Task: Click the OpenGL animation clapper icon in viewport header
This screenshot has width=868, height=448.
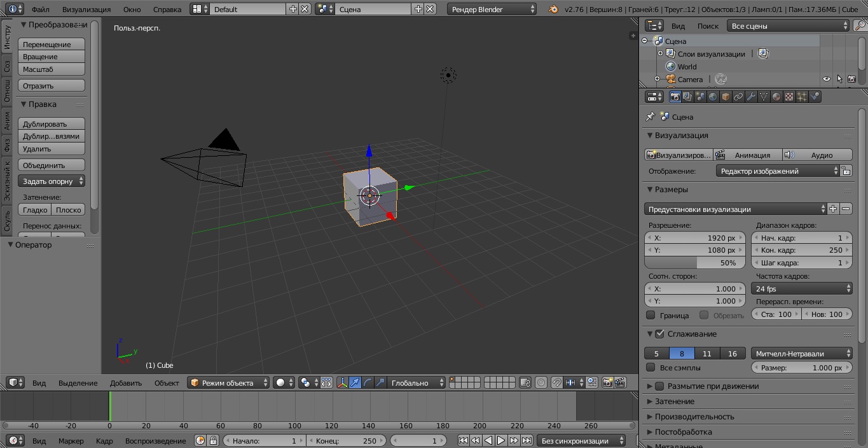Action: pyautogui.click(x=620, y=382)
